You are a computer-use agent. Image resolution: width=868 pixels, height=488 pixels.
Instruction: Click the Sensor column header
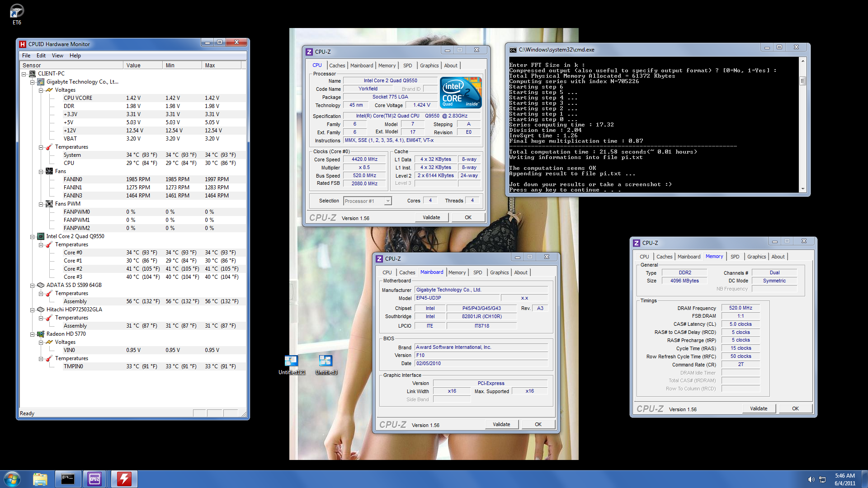[x=71, y=66]
